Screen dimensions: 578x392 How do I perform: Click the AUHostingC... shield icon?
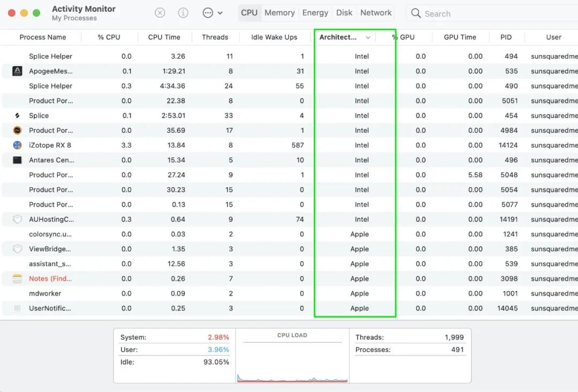pos(17,219)
